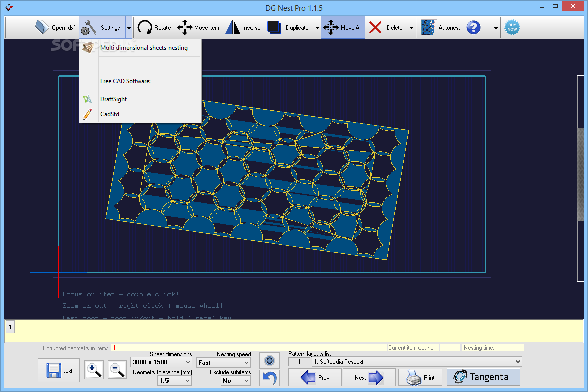Undo with the blue curved arrow
This screenshot has width=588, height=392.
coord(269,378)
